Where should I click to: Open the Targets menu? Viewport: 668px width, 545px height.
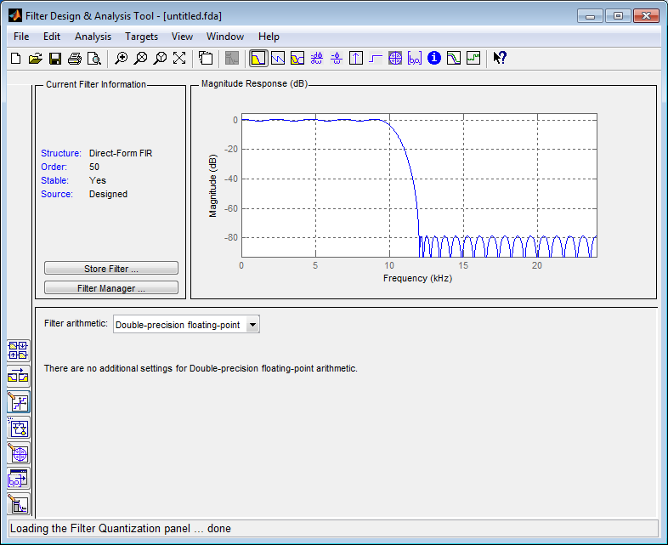pyautogui.click(x=141, y=37)
